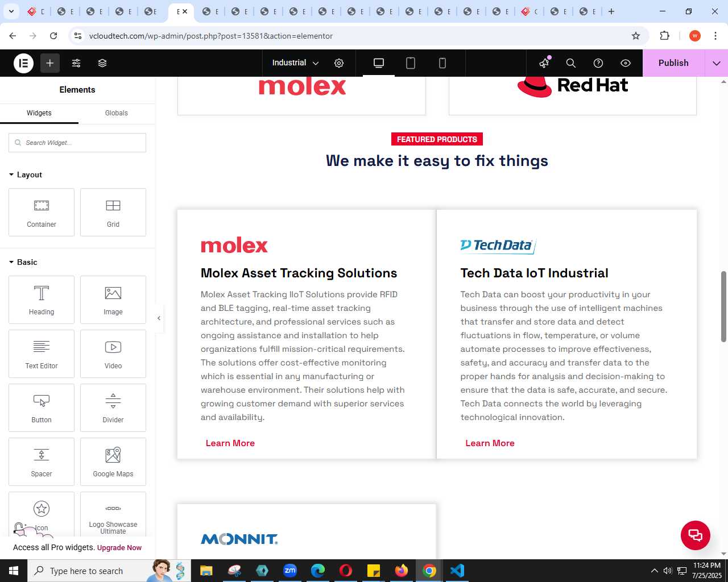
Task: Click the add element plus button
Action: (x=50, y=63)
